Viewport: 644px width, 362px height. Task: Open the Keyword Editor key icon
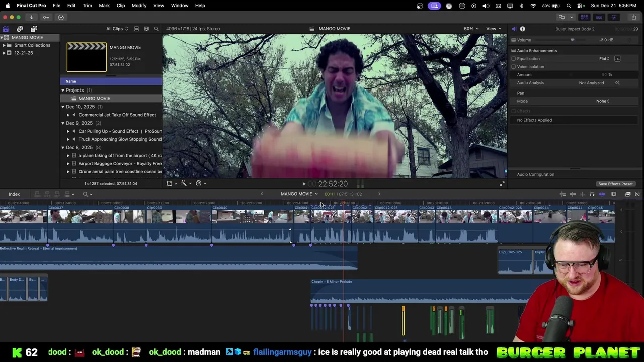point(46,17)
